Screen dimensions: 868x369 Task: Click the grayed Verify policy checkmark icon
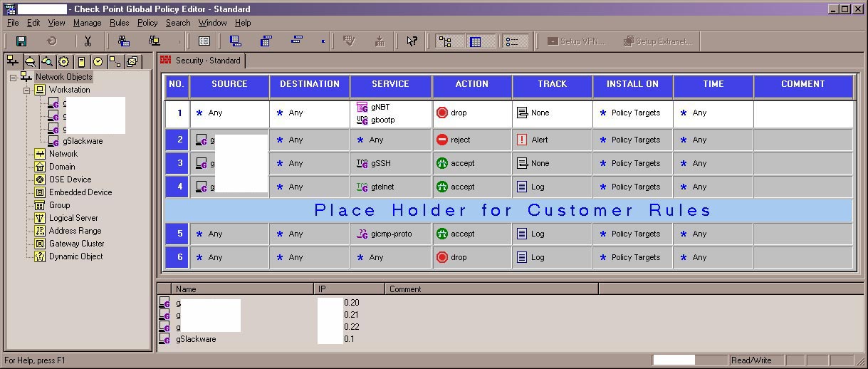point(349,41)
